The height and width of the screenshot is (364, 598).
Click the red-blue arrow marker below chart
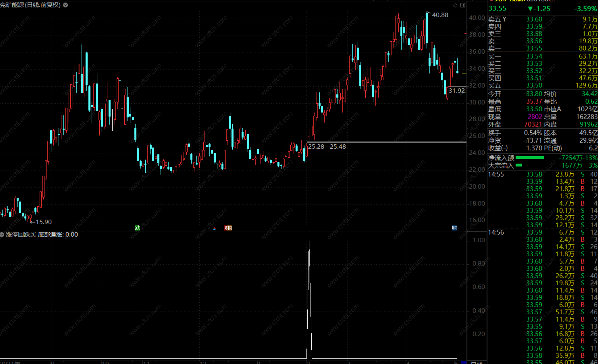tap(214, 228)
